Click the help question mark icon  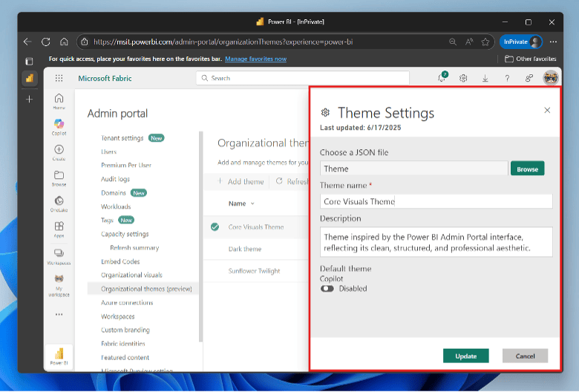507,78
